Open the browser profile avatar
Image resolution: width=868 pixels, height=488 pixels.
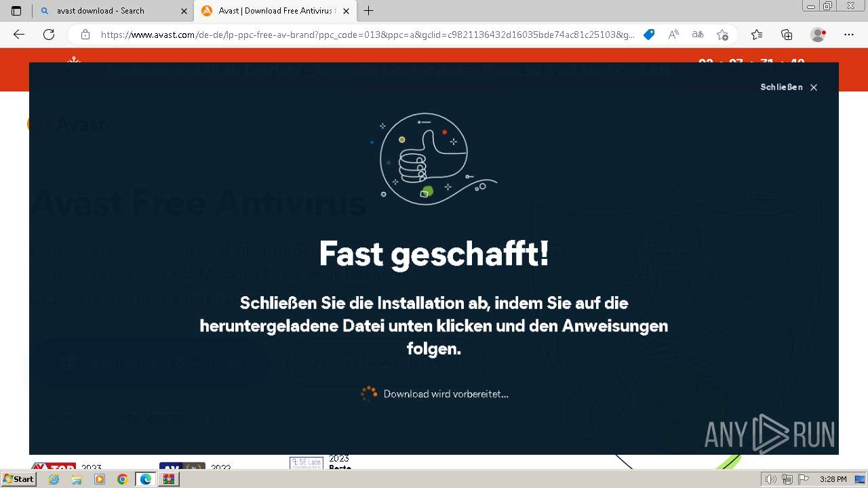pos(818,35)
